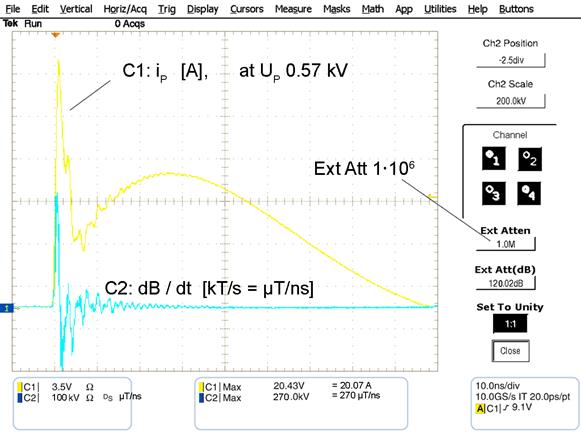This screenshot has height=435, width=581.
Task: Open the Trig menu
Action: click(167, 9)
